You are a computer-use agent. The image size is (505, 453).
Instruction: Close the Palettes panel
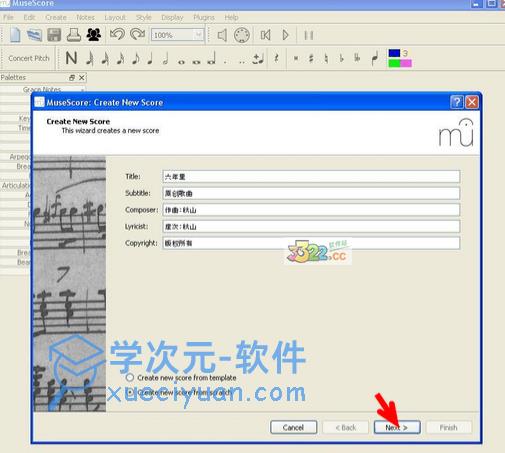[x=82, y=78]
